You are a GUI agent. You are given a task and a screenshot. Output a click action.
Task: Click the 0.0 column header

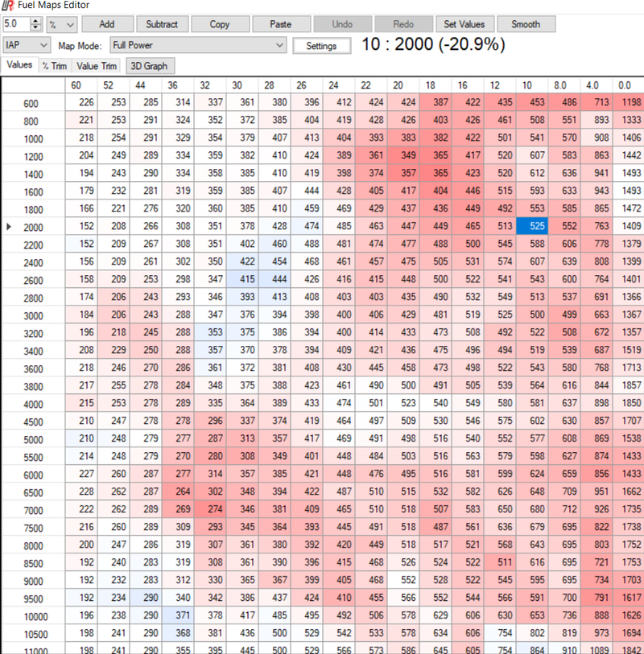tap(624, 84)
